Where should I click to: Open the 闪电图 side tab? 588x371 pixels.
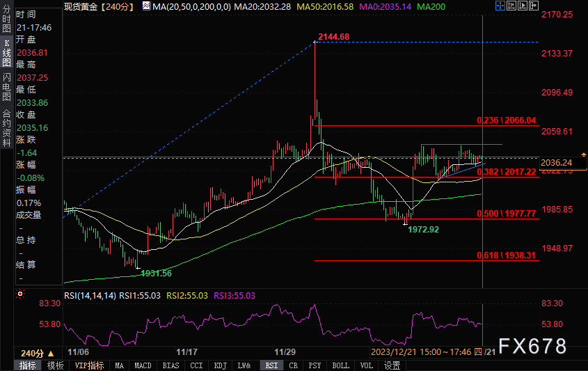7,87
